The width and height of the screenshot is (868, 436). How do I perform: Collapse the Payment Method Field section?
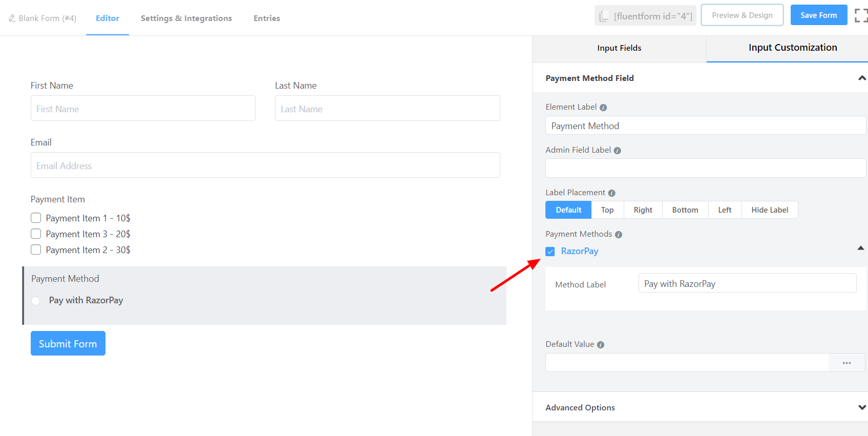click(862, 78)
